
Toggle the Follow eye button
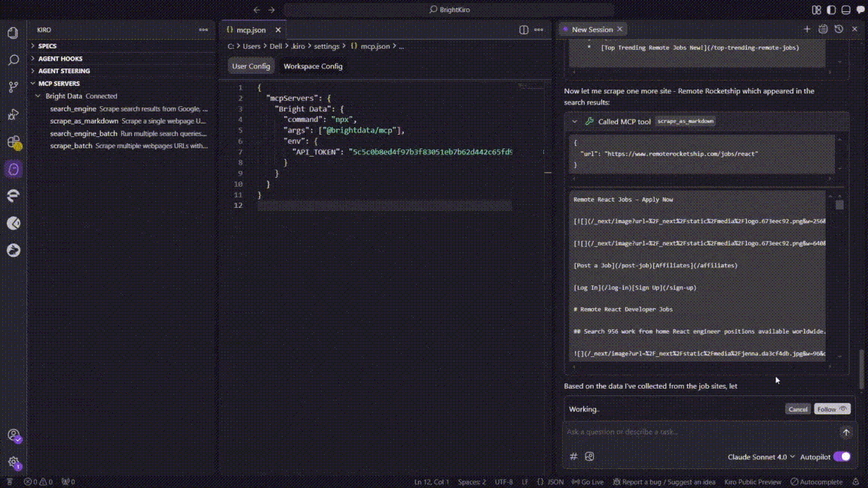coord(833,409)
